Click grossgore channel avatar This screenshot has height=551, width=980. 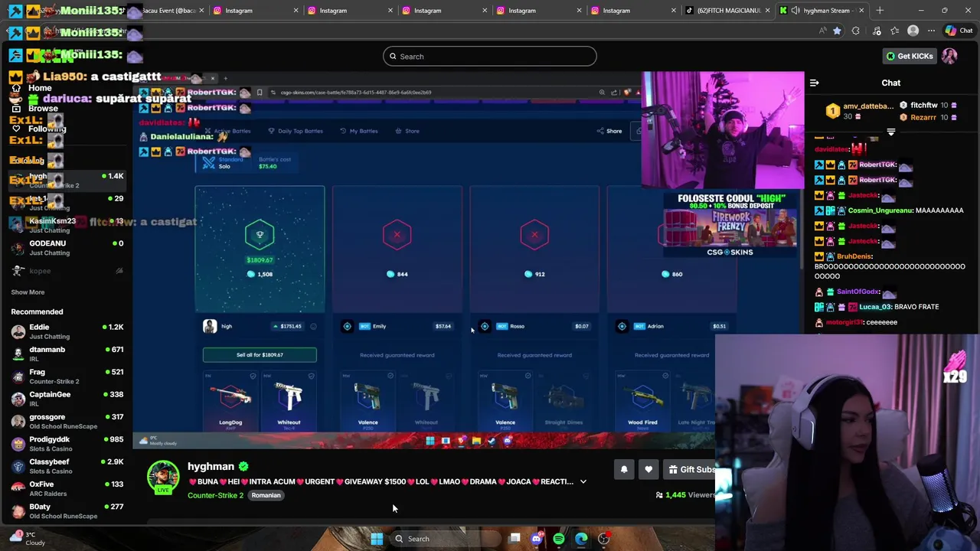pyautogui.click(x=18, y=422)
